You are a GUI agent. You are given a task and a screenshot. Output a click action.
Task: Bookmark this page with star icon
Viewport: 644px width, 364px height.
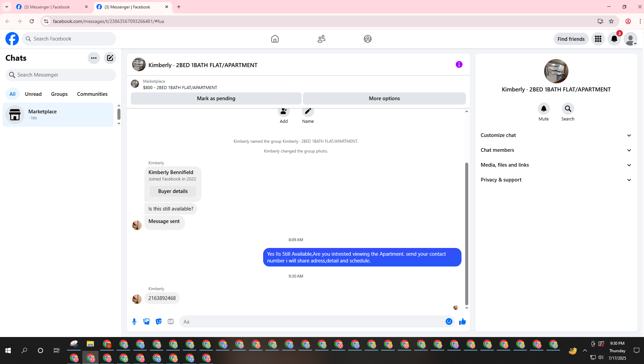[x=611, y=21]
